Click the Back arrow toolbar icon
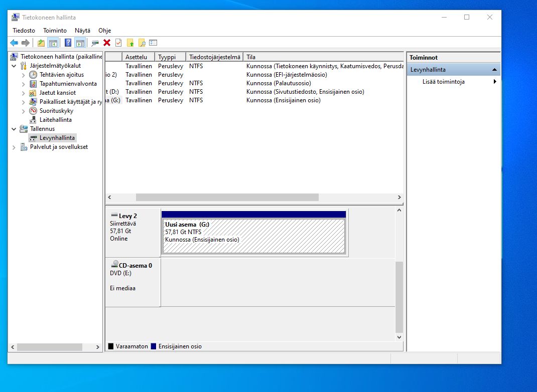The width and height of the screenshot is (537, 392). pyautogui.click(x=14, y=43)
